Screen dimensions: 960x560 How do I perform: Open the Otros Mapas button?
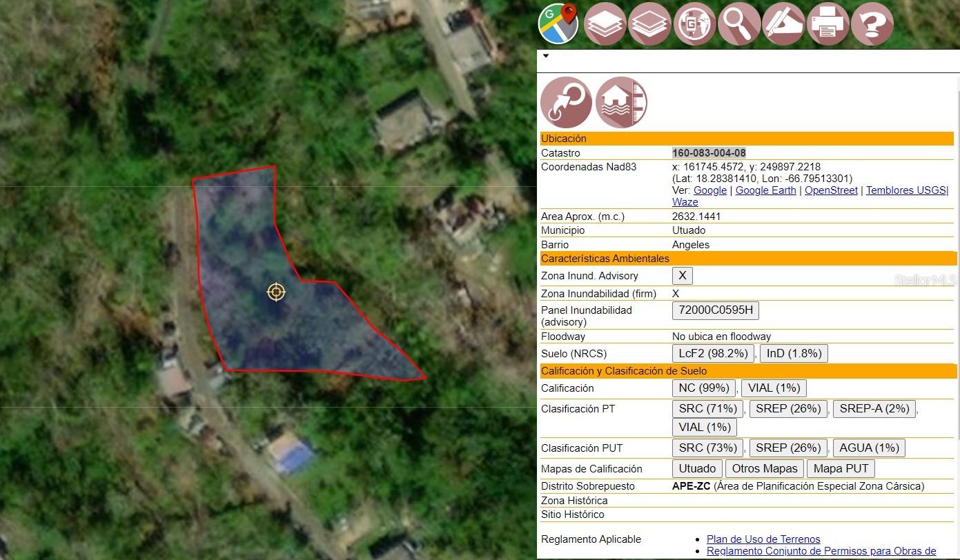(764, 468)
